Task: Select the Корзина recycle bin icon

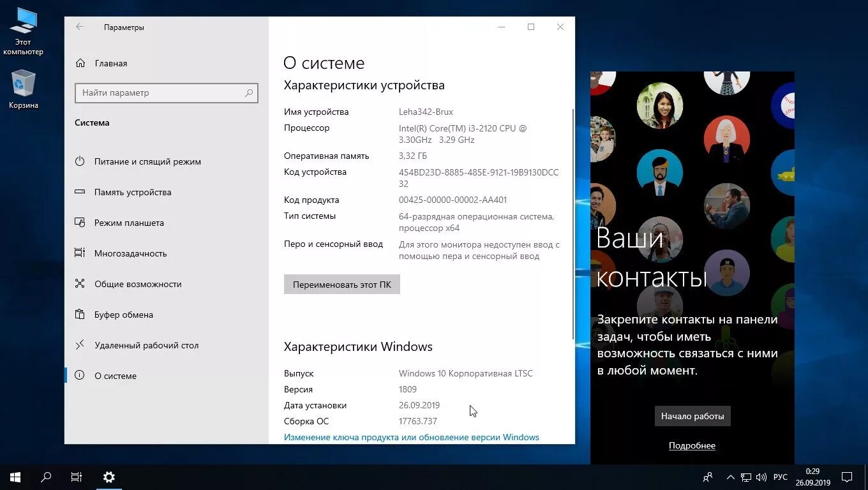Action: 24,89
